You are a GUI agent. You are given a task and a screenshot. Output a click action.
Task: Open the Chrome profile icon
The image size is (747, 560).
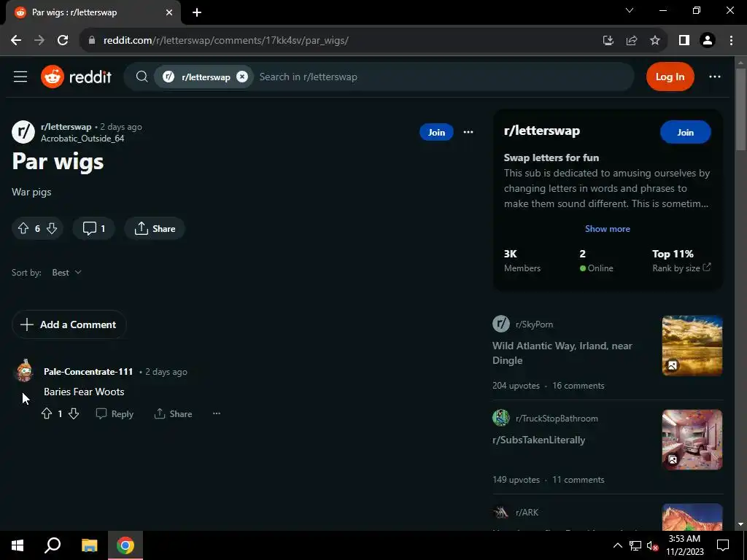pos(708,41)
